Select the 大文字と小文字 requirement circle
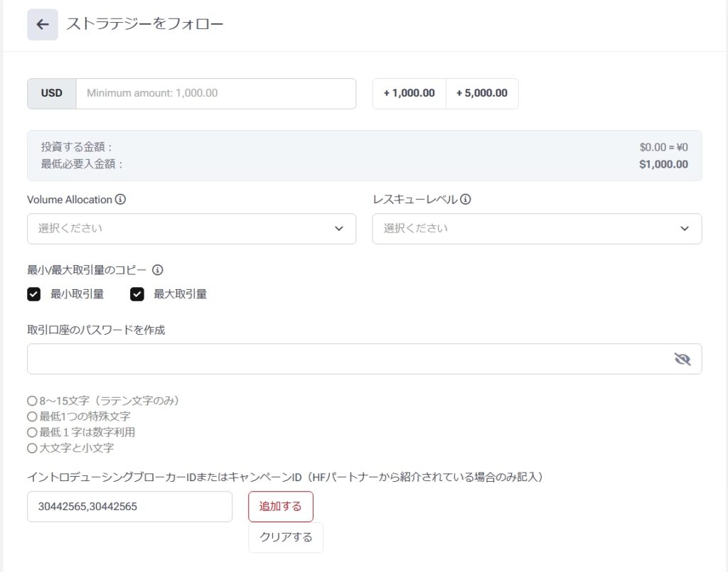Viewport: 728px width, 572px height. [31, 448]
